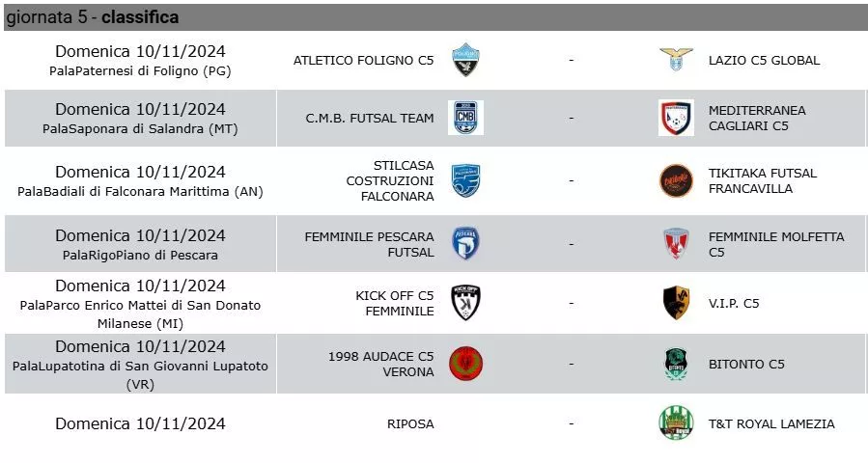Image resolution: width=868 pixels, height=463 pixels.
Task: Click the Bitonto C5 green lion logo
Action: click(676, 364)
